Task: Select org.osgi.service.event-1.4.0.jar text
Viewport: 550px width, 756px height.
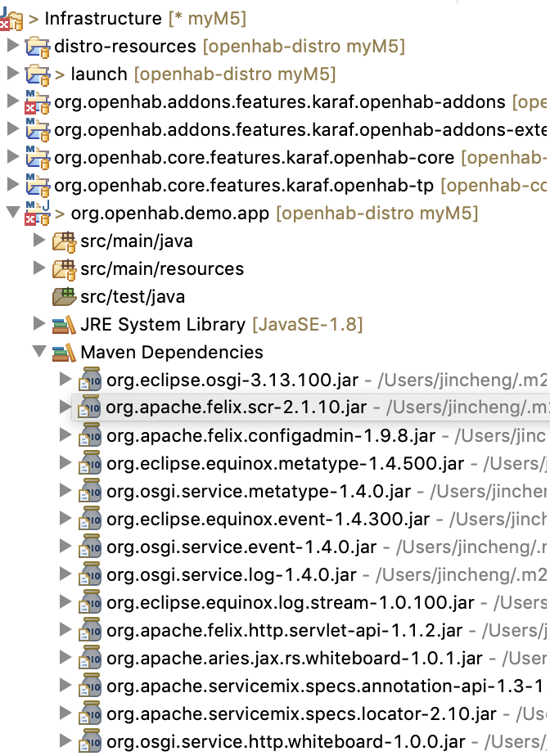Action: pyautogui.click(x=241, y=547)
